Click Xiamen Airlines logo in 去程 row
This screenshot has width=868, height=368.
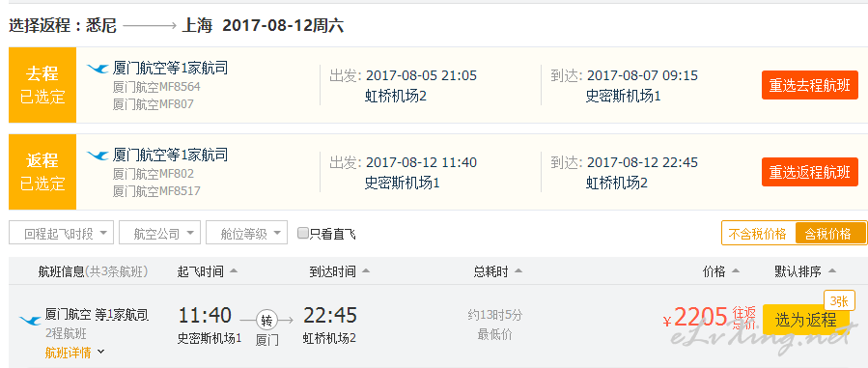point(98,69)
